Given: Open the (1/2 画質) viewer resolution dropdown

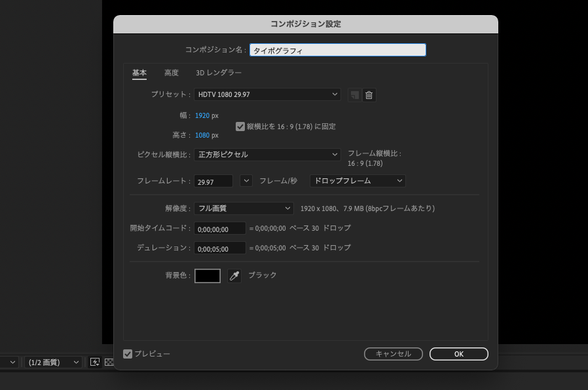Looking at the screenshot, I should [x=53, y=362].
